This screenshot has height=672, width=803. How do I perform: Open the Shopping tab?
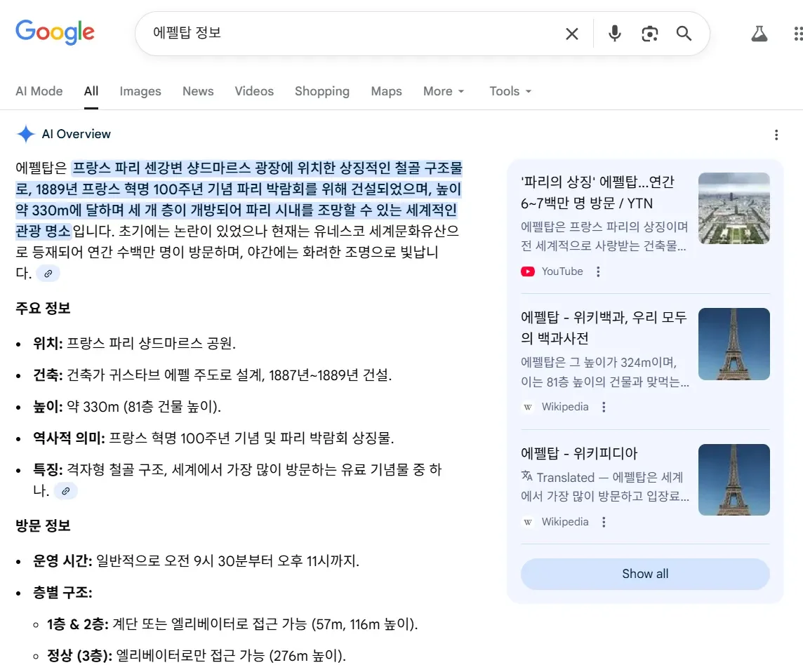pos(322,91)
